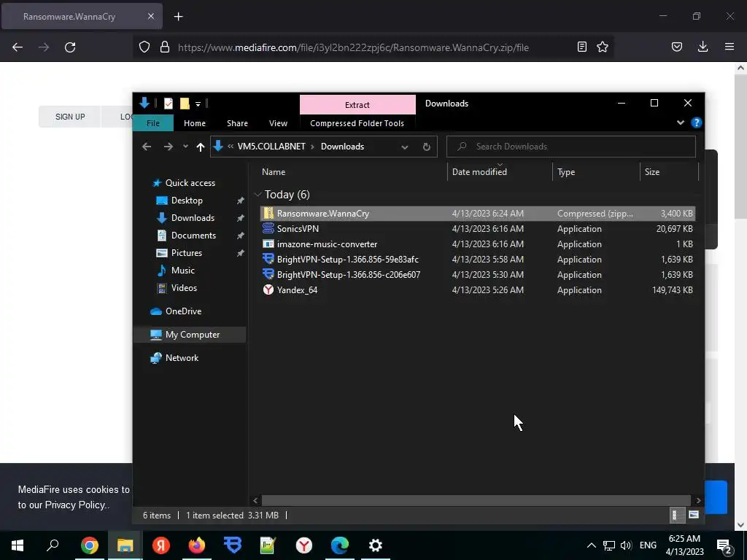Switch to large icons view in status bar

693,515
